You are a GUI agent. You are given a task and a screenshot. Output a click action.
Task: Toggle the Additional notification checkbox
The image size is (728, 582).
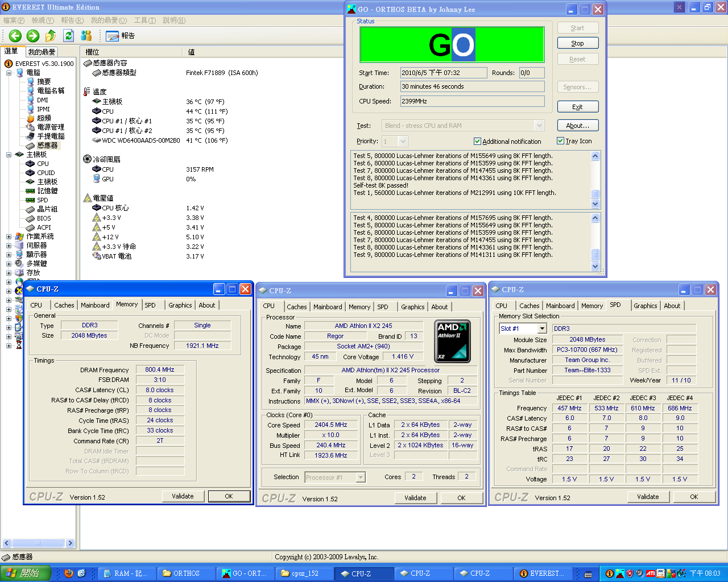tap(477, 142)
